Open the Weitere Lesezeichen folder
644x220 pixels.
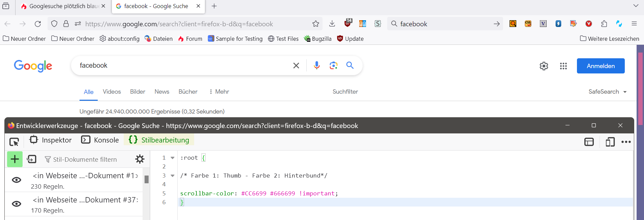click(609, 38)
